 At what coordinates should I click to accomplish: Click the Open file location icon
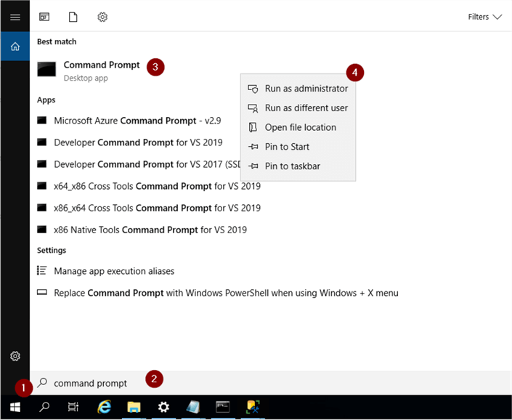[253, 127]
